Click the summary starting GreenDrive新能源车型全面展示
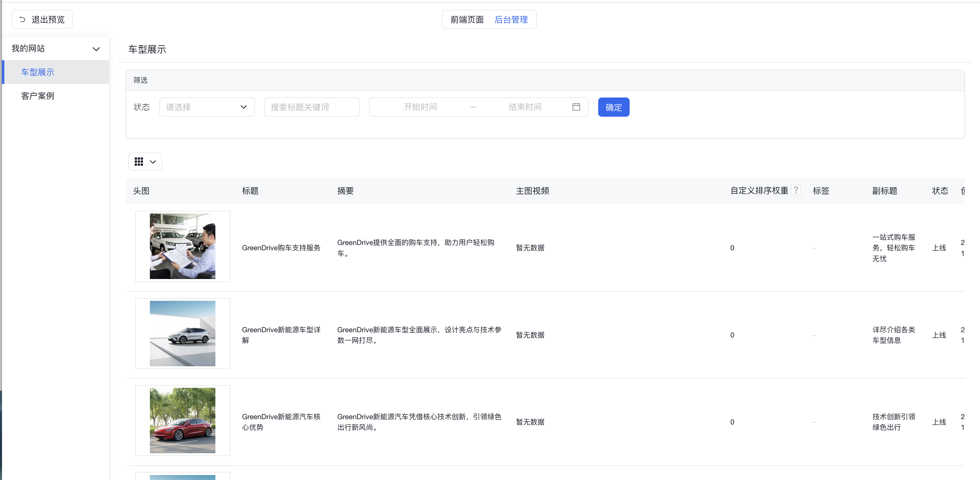 tap(419, 335)
